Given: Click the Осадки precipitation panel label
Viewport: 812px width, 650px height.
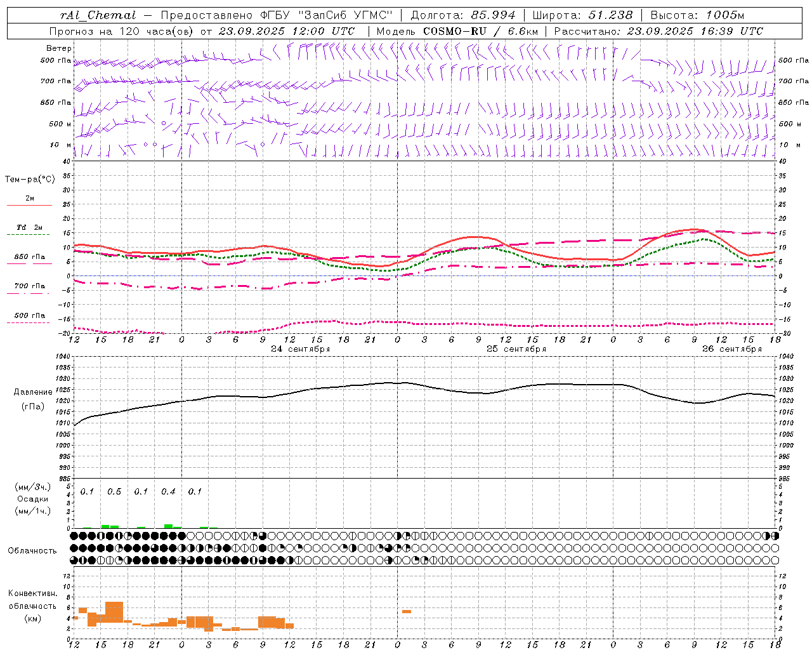Looking at the screenshot, I should [32, 499].
